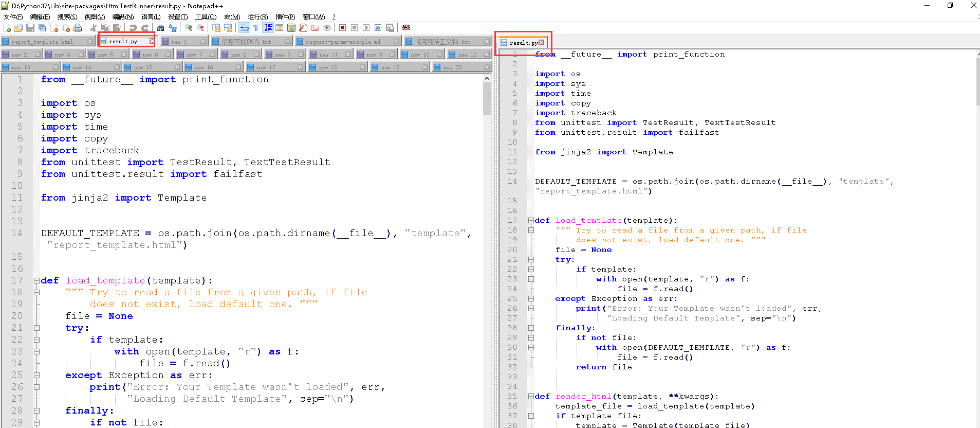The image size is (980, 428).
Task: Click the Close document toolbar icon
Action: point(54,28)
